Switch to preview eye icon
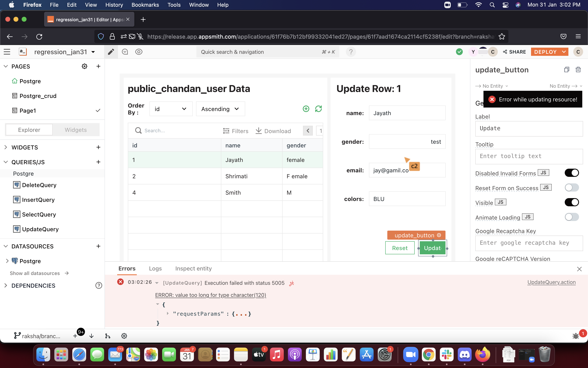Screen dimensions: 588x368 (x=139, y=52)
